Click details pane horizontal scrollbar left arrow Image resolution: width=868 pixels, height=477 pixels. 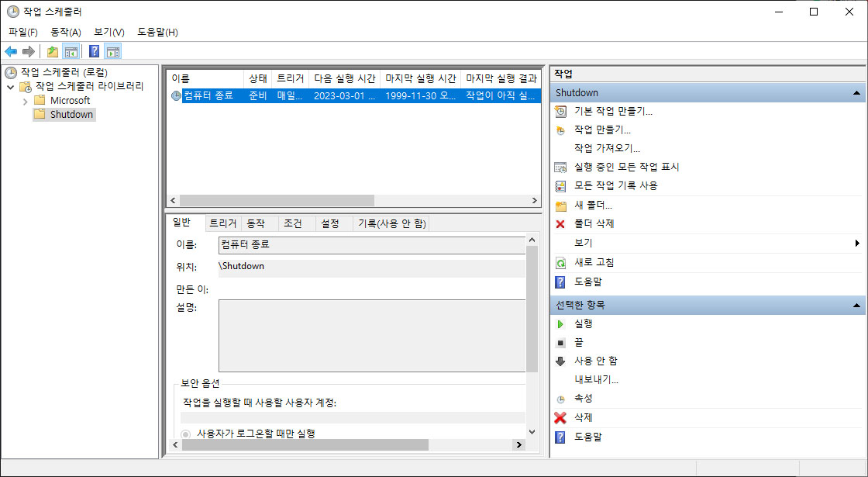(175, 445)
